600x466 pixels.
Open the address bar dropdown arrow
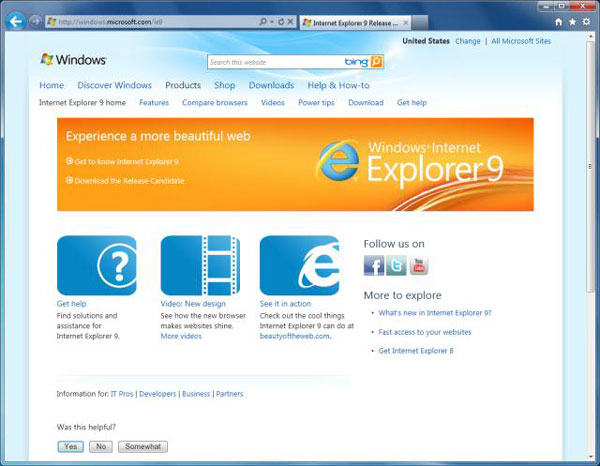[x=272, y=22]
